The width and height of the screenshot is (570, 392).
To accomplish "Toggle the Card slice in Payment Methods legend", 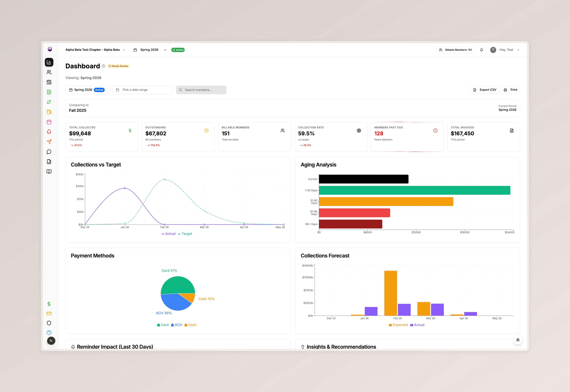I will click(163, 325).
